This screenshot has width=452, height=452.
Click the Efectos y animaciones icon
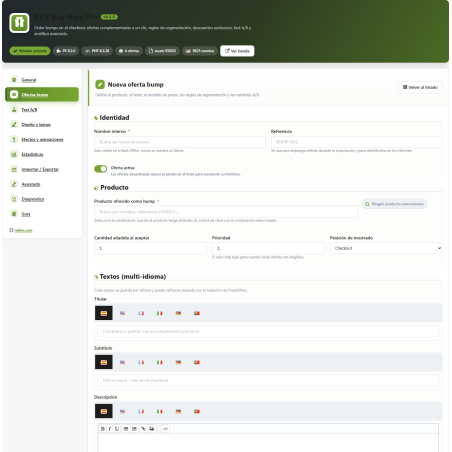pyautogui.click(x=14, y=139)
